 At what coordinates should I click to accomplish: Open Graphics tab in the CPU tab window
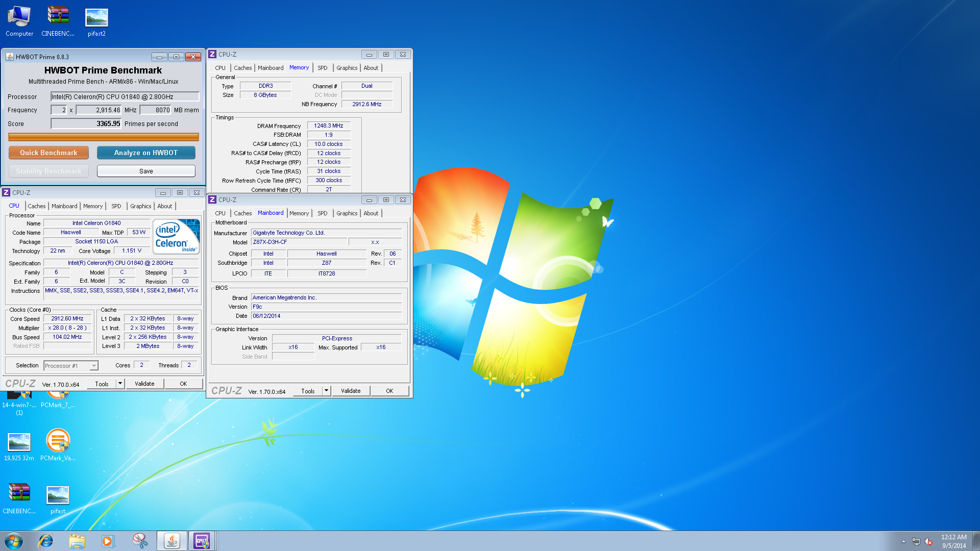(x=141, y=206)
